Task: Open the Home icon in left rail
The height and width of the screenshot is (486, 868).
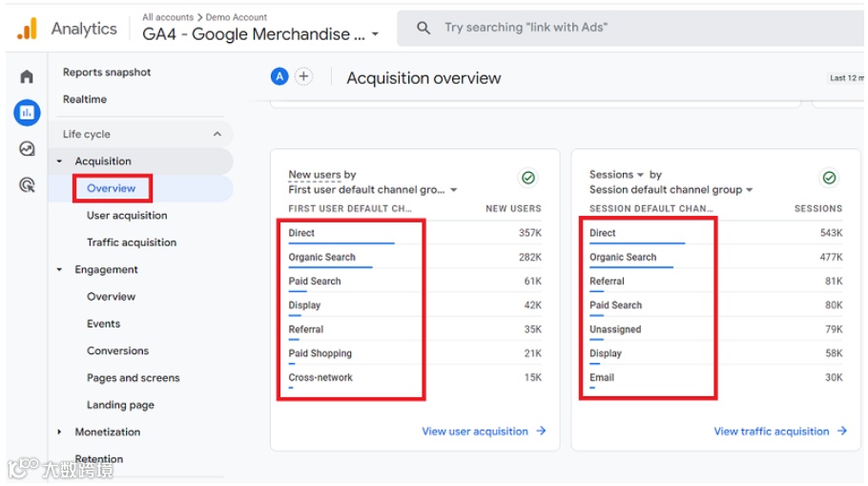Action: [27, 77]
